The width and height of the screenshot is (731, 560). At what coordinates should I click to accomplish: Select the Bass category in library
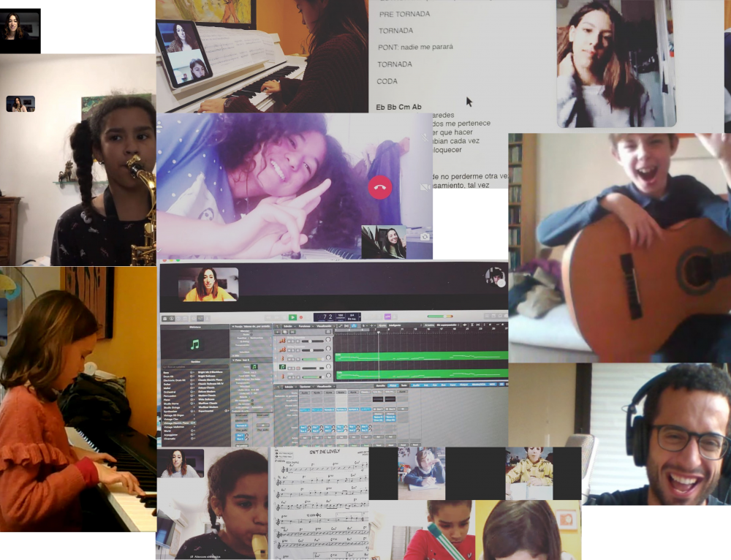(x=166, y=372)
